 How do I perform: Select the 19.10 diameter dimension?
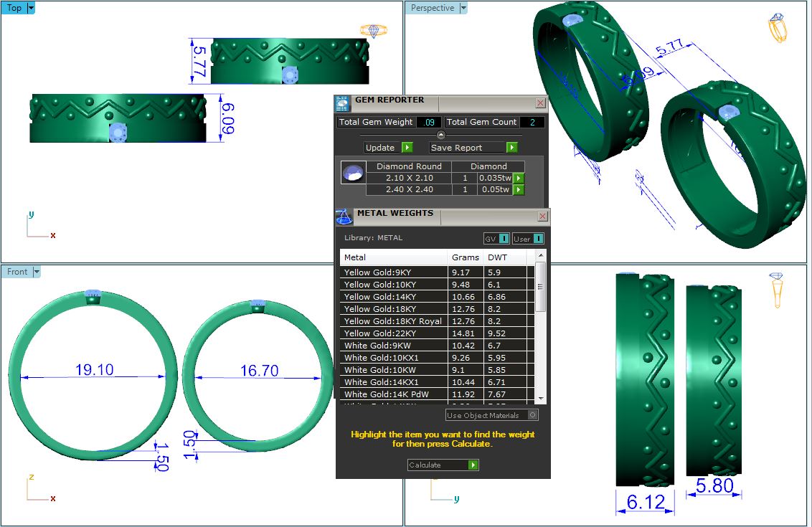[94, 370]
